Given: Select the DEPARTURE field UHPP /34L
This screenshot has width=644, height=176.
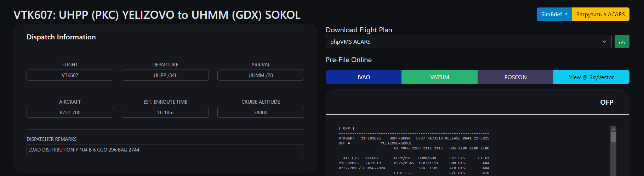Looking at the screenshot, I should (x=165, y=75).
